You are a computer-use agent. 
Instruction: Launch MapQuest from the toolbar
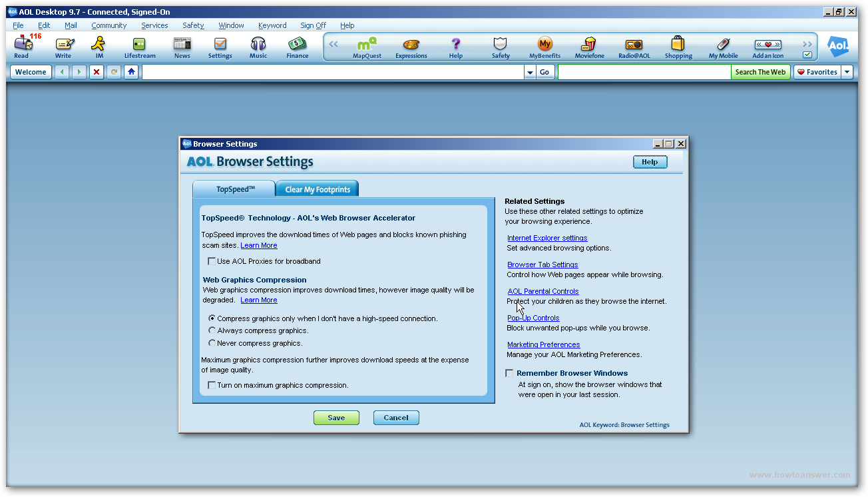(x=366, y=47)
